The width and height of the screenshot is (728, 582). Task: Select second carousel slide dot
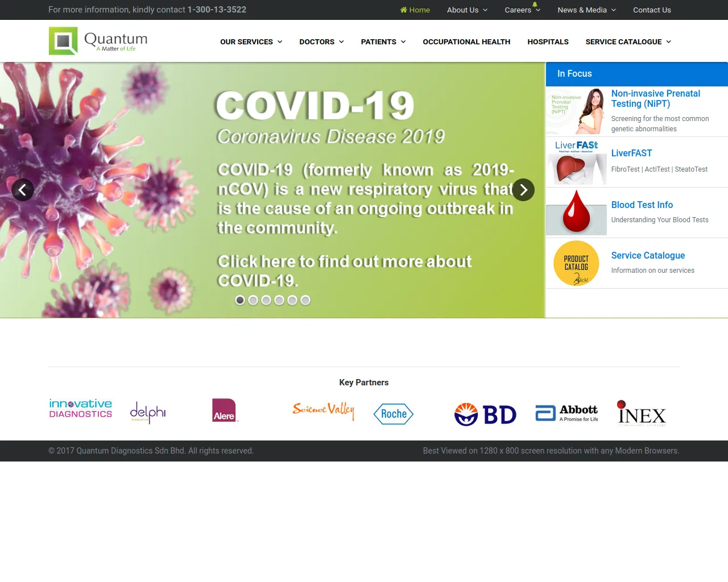[253, 300]
